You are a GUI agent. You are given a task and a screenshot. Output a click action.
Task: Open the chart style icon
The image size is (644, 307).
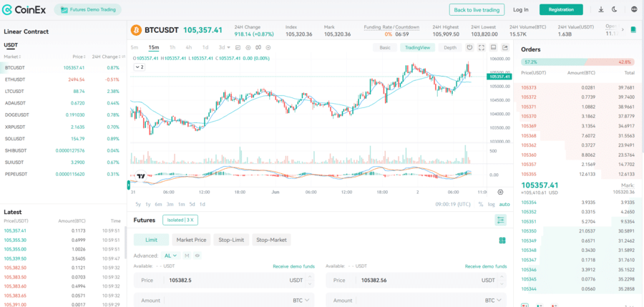click(238, 48)
